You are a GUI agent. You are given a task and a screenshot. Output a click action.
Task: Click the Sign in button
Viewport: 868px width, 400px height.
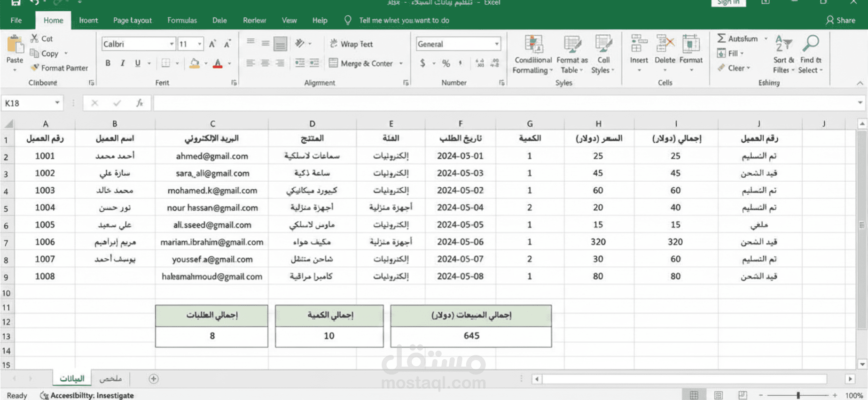[728, 2]
